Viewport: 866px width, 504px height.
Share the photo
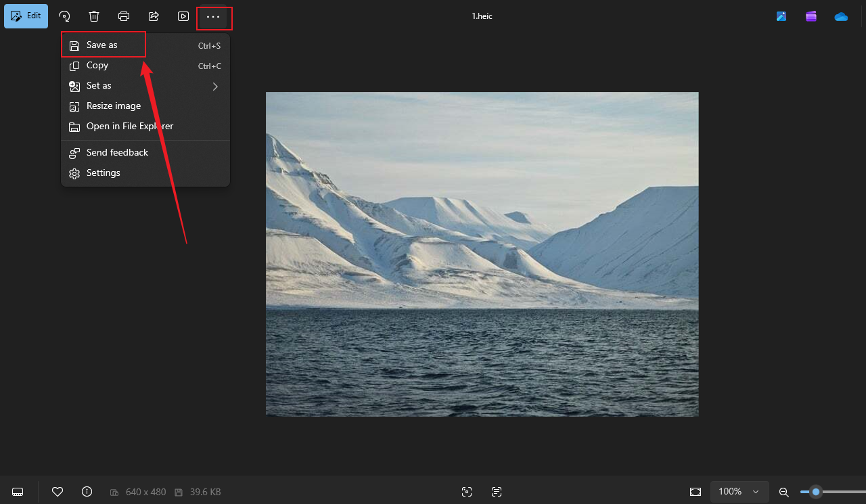pos(154,16)
